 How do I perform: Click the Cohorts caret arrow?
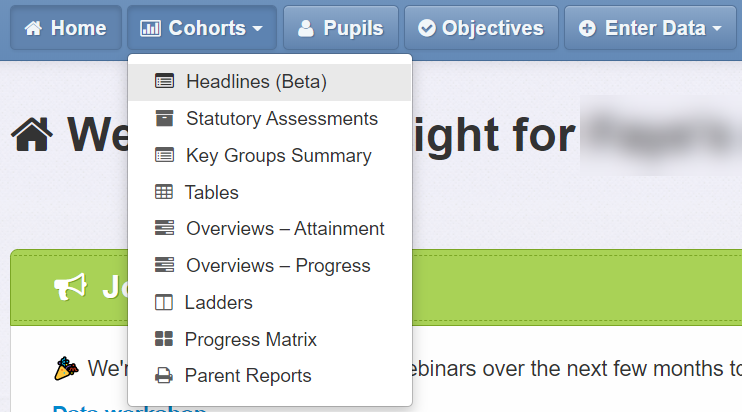click(x=257, y=29)
